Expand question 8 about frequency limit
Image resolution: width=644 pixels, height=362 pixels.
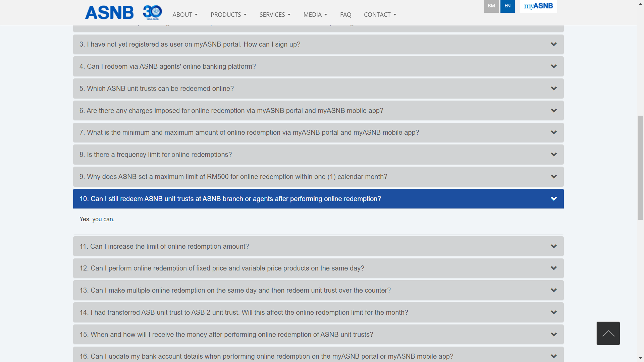tap(318, 155)
